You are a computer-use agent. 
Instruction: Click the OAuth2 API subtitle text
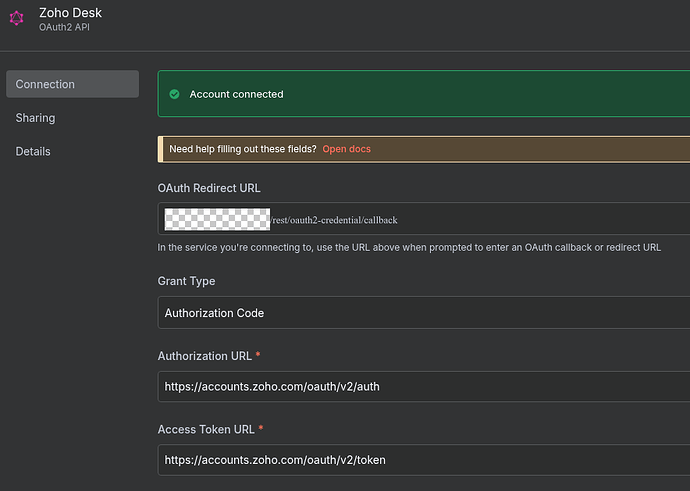64,27
